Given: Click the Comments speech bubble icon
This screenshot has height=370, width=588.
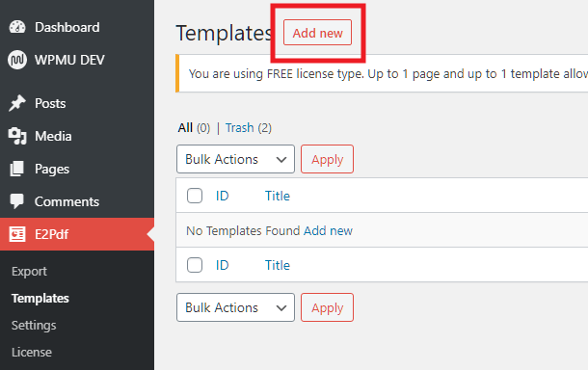Looking at the screenshot, I should [17, 201].
